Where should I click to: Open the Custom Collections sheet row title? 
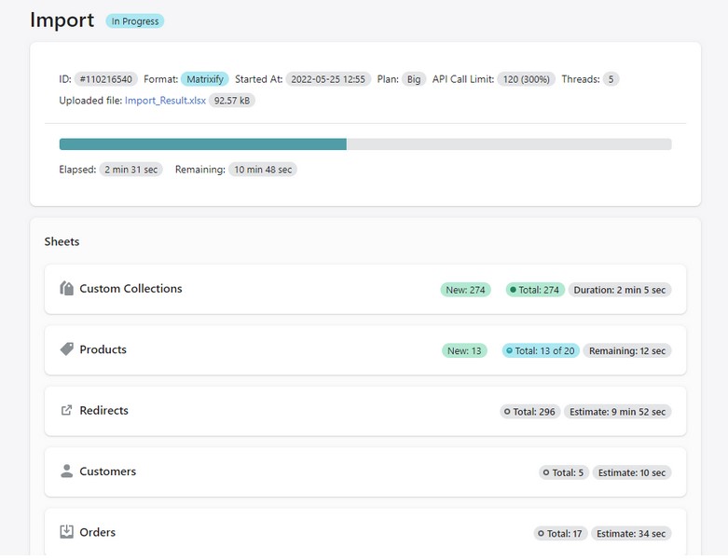pos(130,288)
